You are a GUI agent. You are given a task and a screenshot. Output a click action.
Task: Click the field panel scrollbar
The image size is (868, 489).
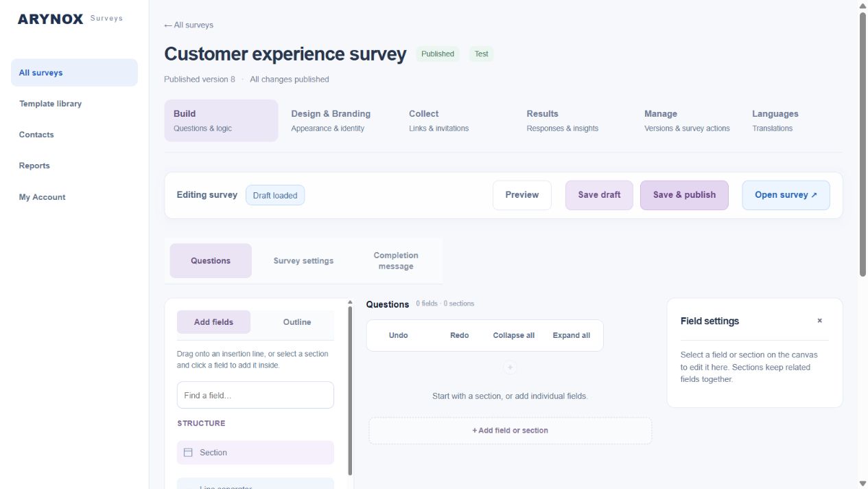point(350,390)
